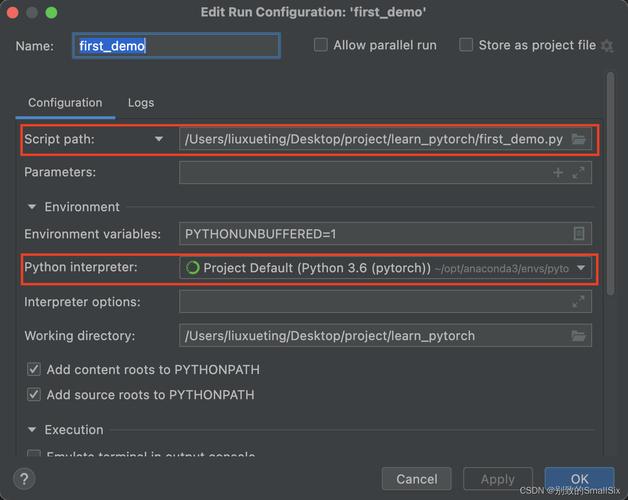Collapse the Execution section
628x500 pixels.
pos(32,430)
